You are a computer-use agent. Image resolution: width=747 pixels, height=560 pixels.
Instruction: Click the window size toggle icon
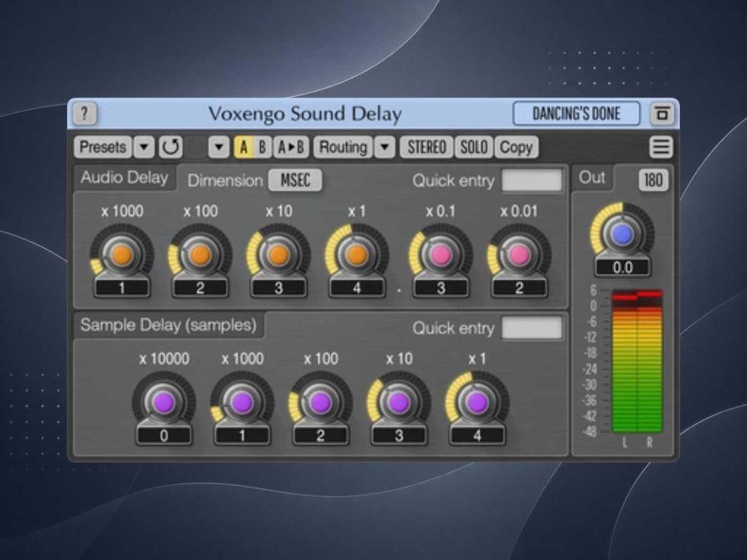[x=662, y=114]
